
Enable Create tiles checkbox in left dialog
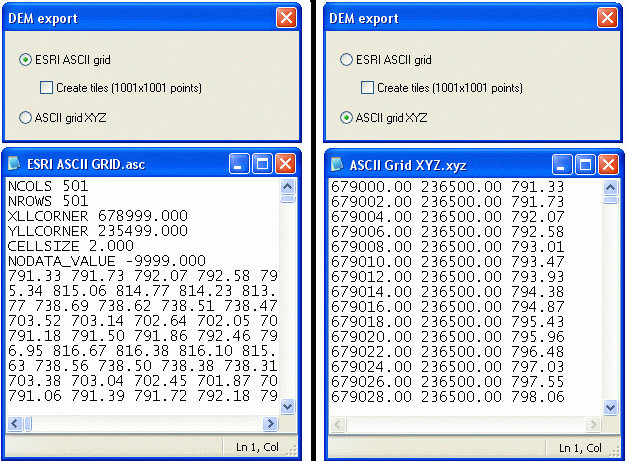pyautogui.click(x=46, y=88)
